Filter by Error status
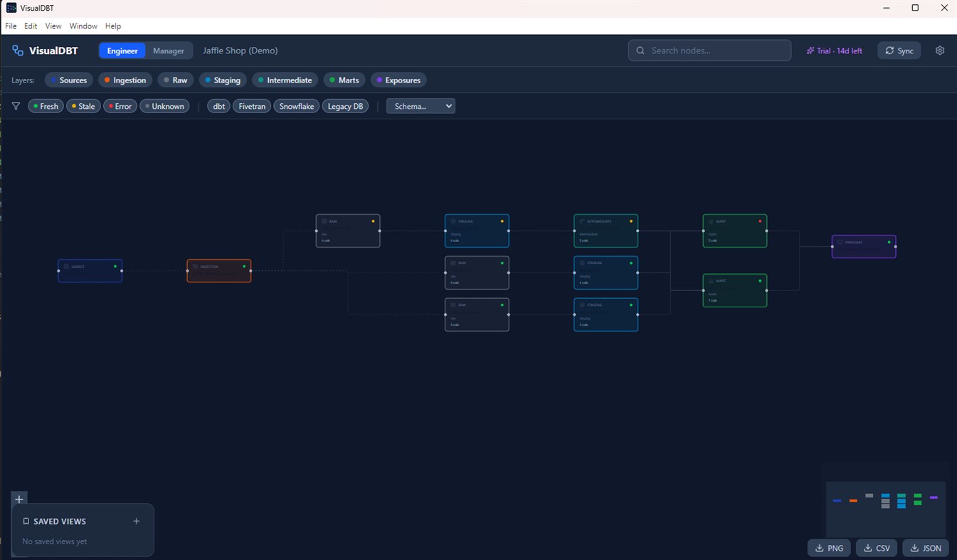The width and height of the screenshot is (957, 560). click(120, 106)
